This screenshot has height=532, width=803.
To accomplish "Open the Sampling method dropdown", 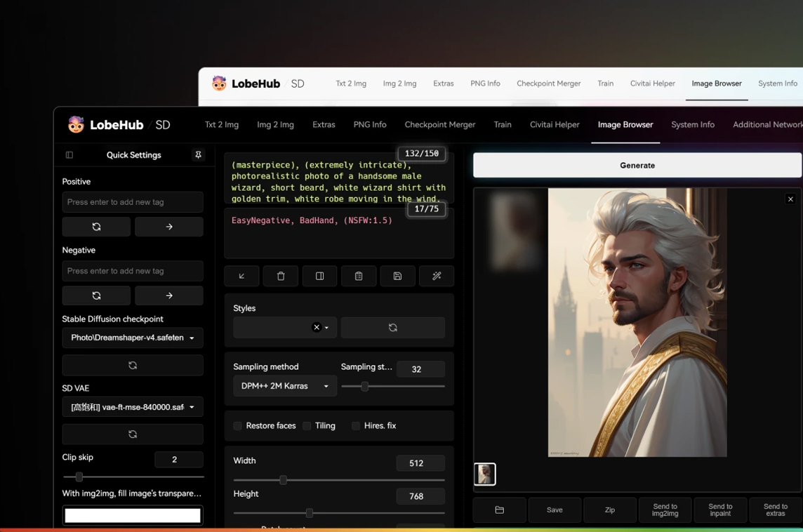I will click(x=285, y=386).
